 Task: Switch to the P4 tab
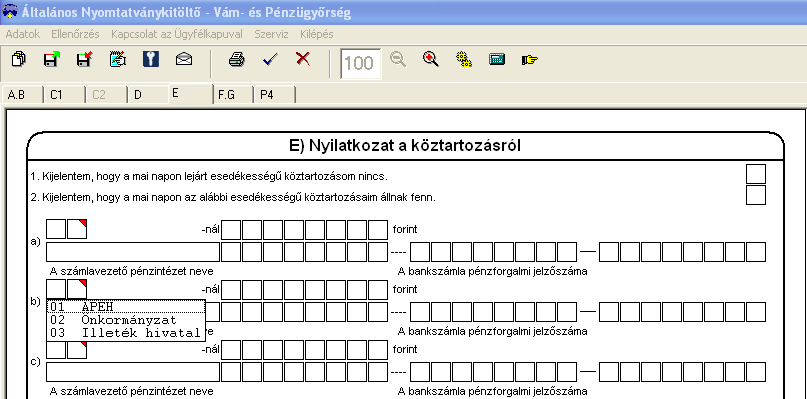[x=274, y=95]
